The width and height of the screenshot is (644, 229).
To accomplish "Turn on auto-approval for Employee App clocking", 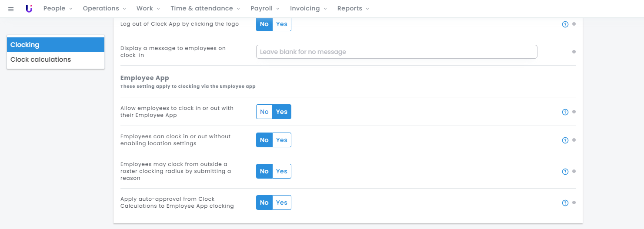I will pyautogui.click(x=282, y=202).
